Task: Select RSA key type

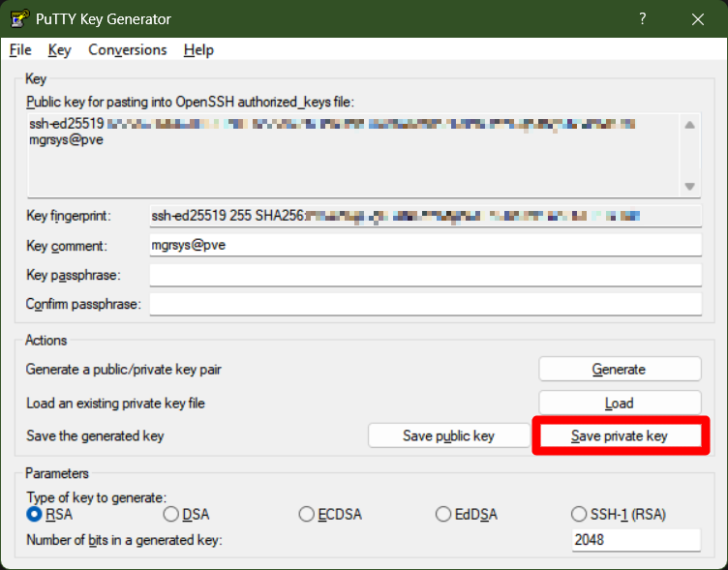Action: pos(49,514)
